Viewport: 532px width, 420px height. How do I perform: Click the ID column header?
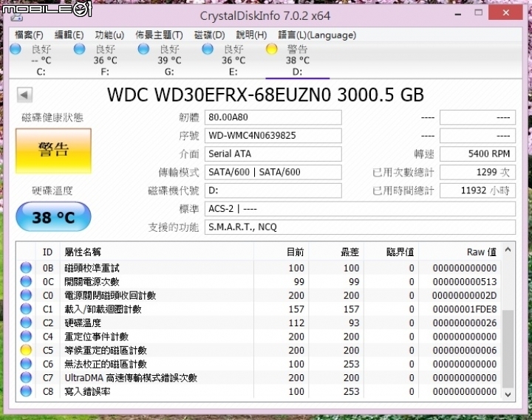coord(47,252)
